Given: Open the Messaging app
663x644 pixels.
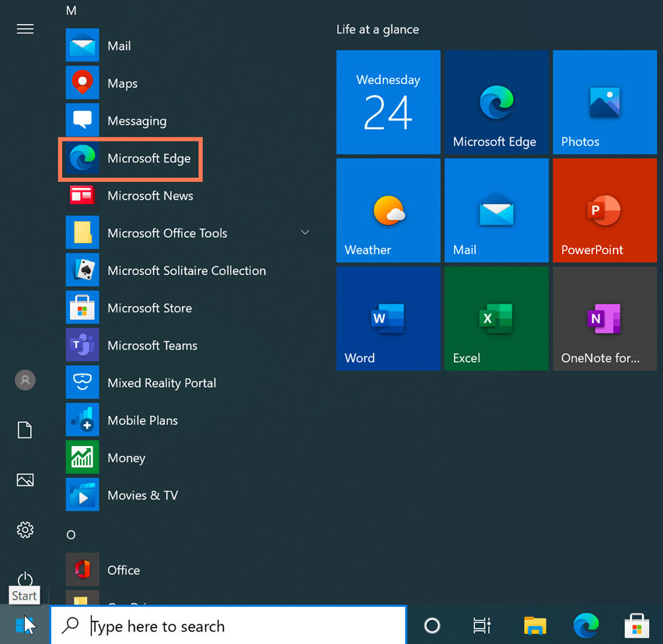Looking at the screenshot, I should tap(137, 120).
